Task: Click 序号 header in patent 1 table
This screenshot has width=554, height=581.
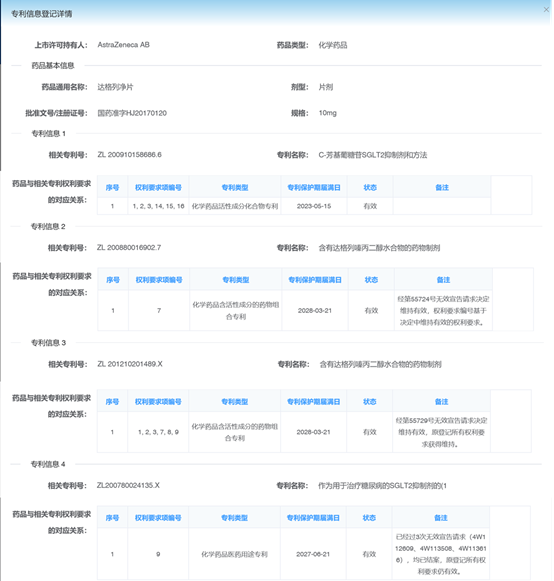Action: pos(112,187)
